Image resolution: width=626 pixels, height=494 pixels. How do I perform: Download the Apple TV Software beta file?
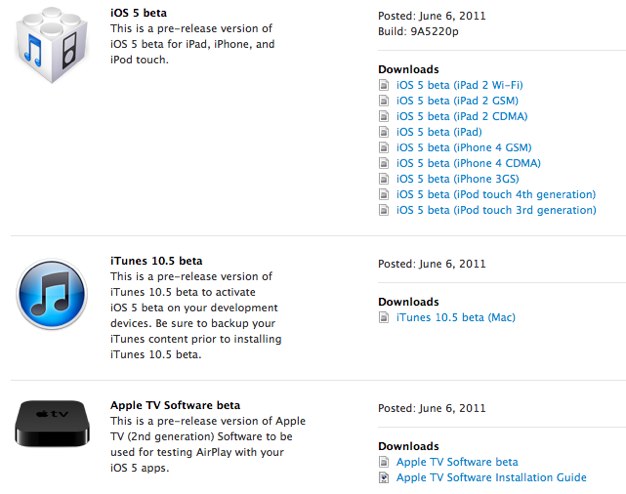(457, 462)
